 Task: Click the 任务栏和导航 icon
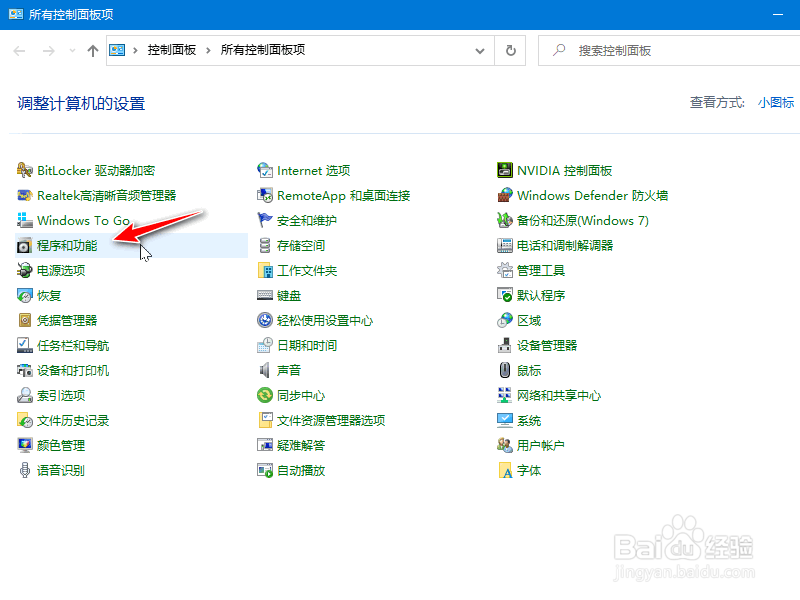[24, 345]
